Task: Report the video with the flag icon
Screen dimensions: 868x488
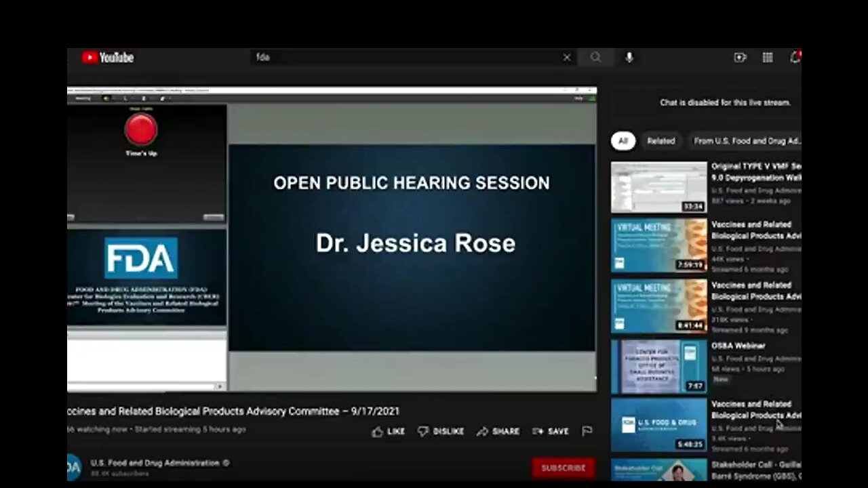Action: pyautogui.click(x=587, y=431)
